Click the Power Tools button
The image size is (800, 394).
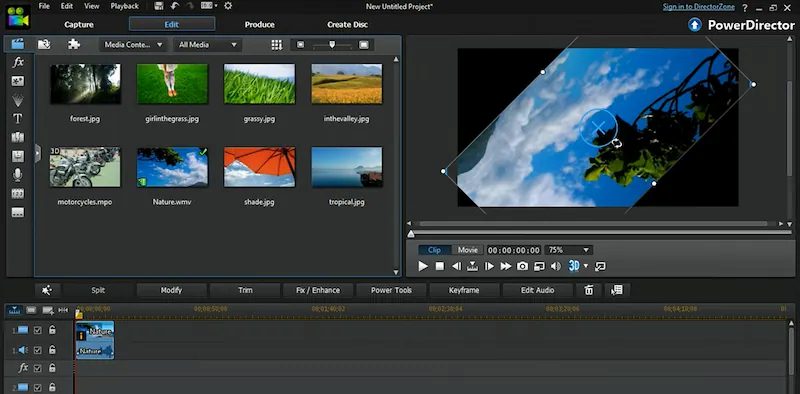(391, 290)
